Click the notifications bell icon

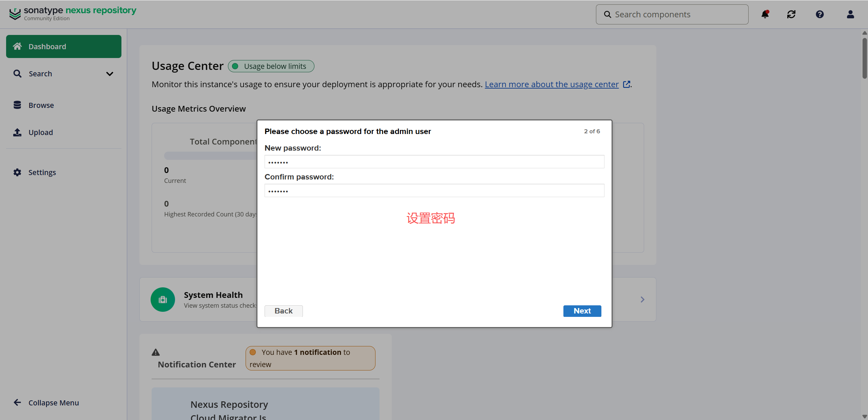click(x=765, y=14)
